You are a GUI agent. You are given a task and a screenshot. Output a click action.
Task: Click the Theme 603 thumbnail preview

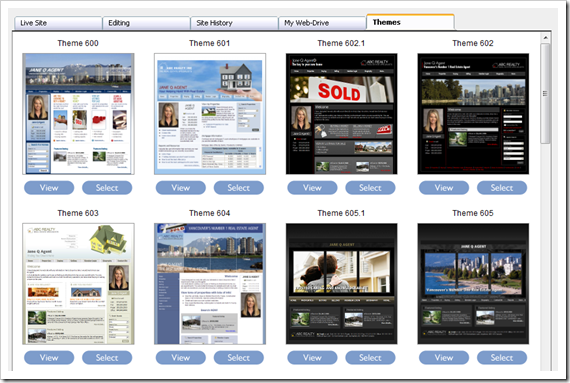(78, 284)
